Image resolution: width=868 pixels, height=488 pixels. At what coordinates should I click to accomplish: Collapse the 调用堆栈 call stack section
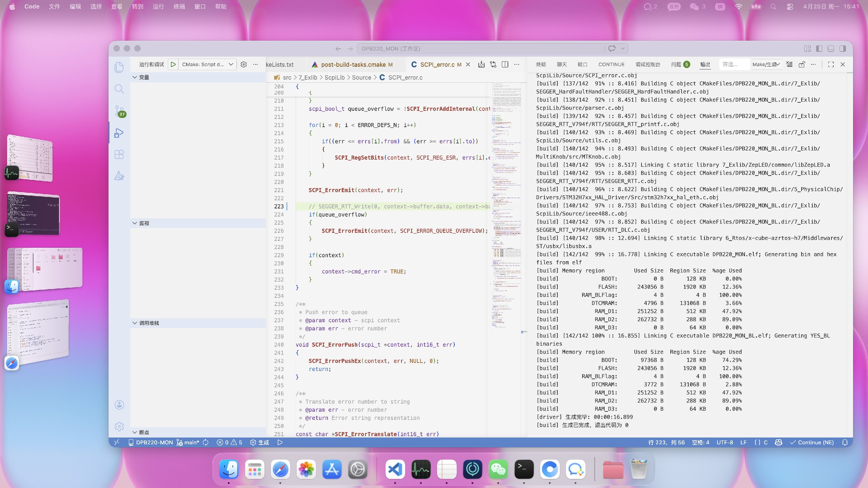click(x=149, y=323)
